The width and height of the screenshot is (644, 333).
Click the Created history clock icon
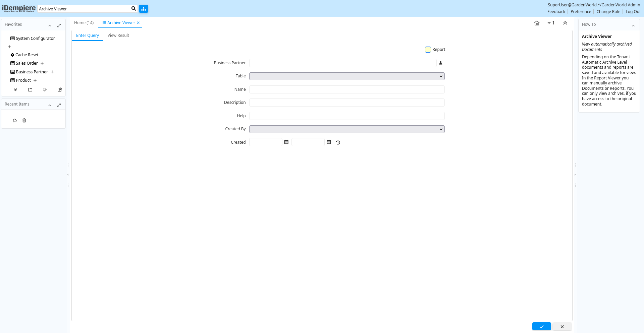tap(338, 142)
